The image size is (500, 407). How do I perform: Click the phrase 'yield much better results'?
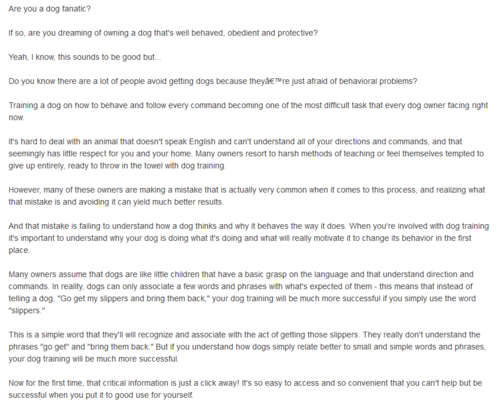click(178, 202)
